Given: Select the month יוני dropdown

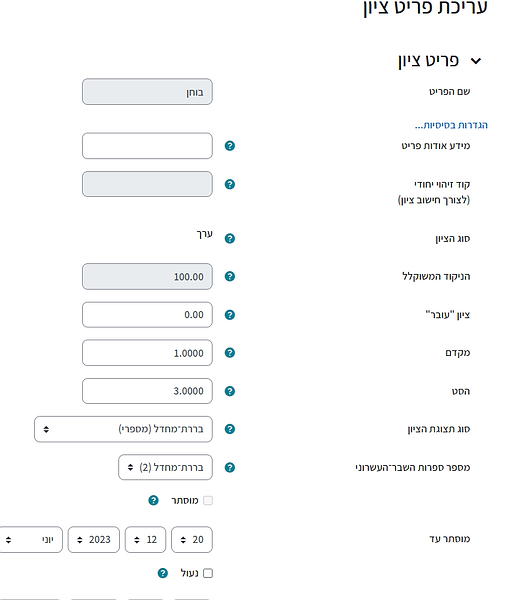Looking at the screenshot, I should pyautogui.click(x=31, y=540).
